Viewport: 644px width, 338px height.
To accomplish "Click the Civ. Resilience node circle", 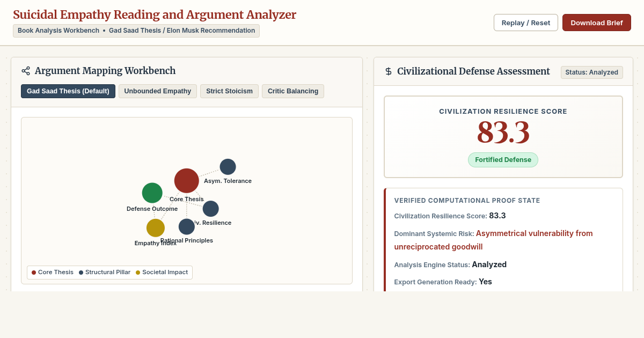I will point(211,209).
